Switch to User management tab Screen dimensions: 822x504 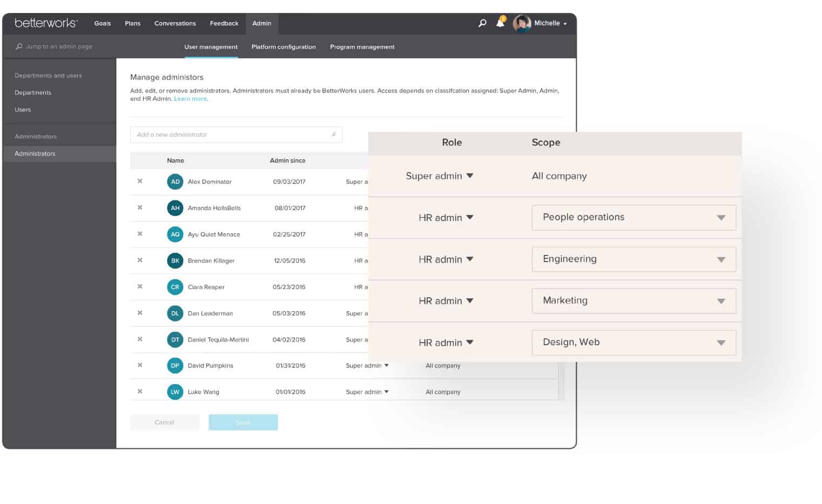(211, 47)
